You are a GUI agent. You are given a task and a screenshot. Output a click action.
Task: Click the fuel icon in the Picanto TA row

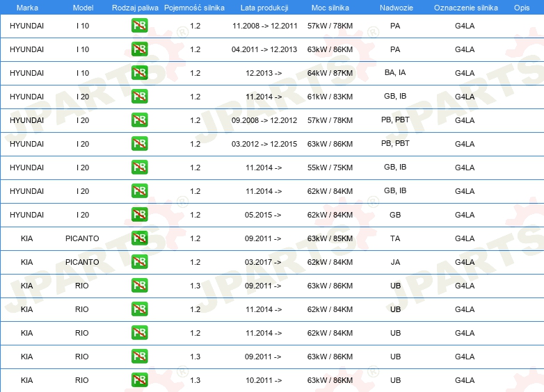coord(139,238)
